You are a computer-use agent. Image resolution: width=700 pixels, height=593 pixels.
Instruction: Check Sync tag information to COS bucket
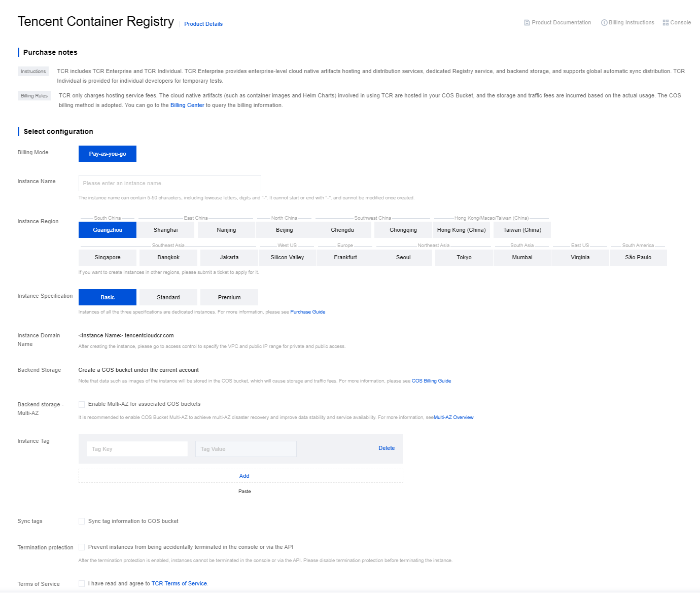[82, 521]
